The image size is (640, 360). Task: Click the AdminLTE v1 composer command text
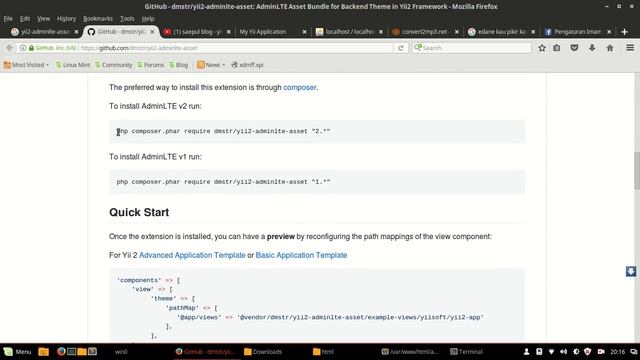[223, 182]
